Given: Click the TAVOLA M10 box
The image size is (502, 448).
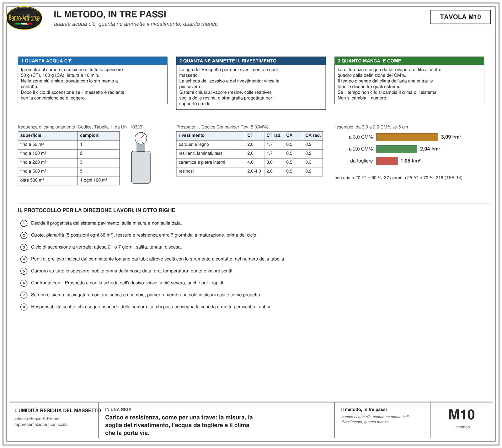Looking at the screenshot, I should coord(460,17).
